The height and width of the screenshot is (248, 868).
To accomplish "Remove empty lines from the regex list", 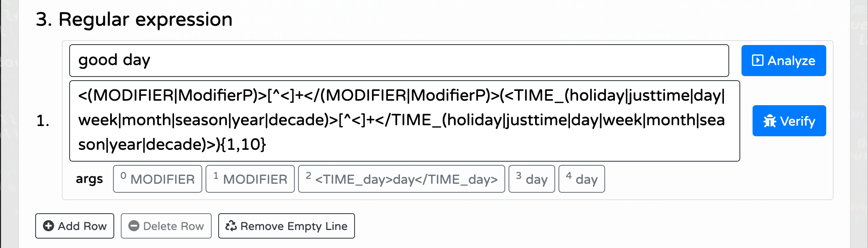I will (x=286, y=225).
